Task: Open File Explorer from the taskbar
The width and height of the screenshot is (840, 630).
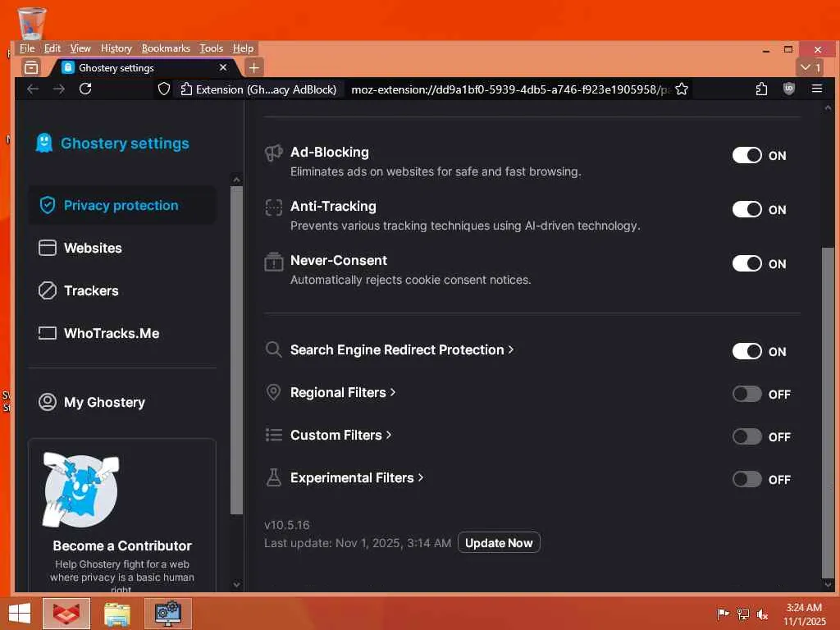Action: tap(117, 614)
